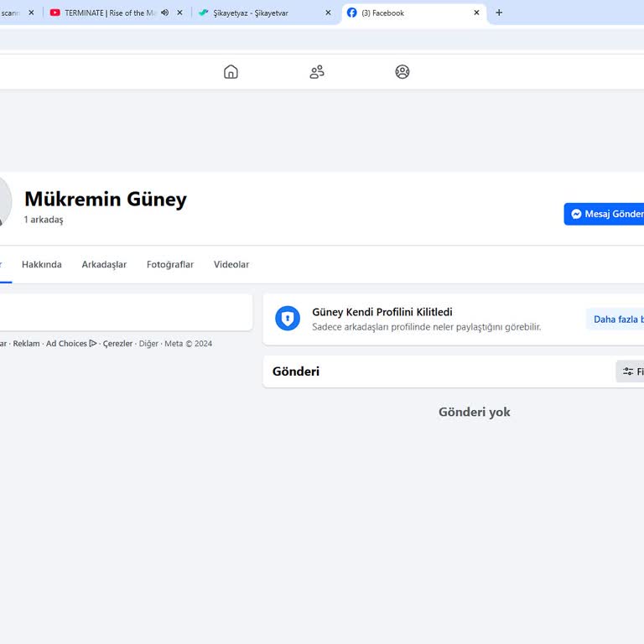
Task: Open the Facebook Home icon
Action: (231, 72)
